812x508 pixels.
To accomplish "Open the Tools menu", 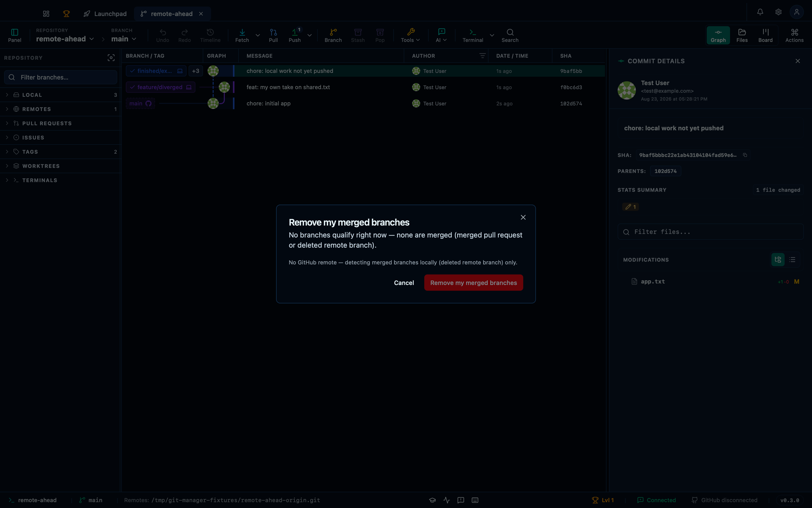I will pos(410,35).
